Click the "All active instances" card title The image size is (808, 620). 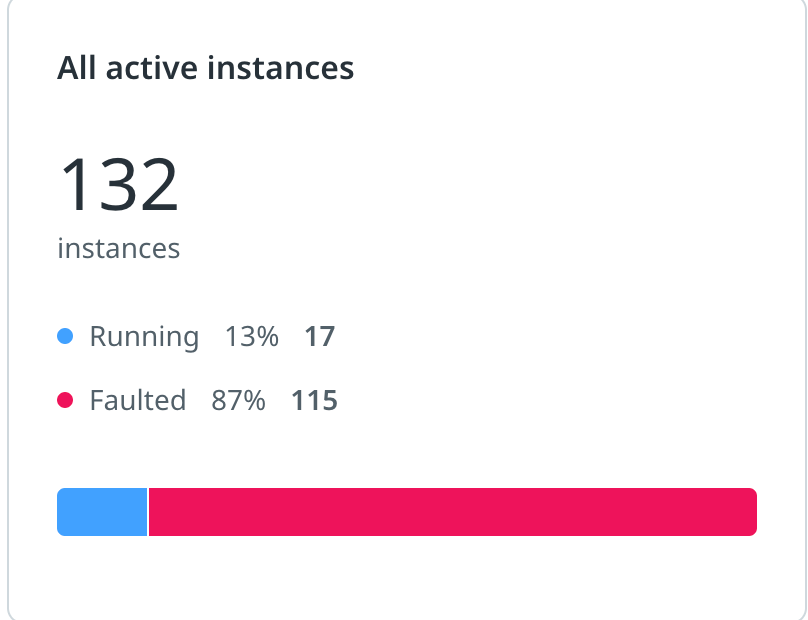(205, 68)
